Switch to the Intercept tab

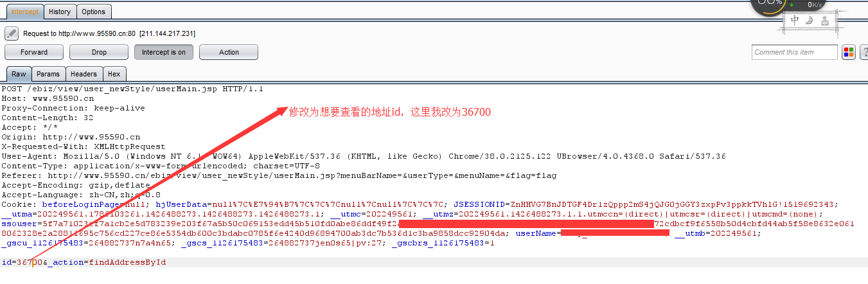pos(25,12)
